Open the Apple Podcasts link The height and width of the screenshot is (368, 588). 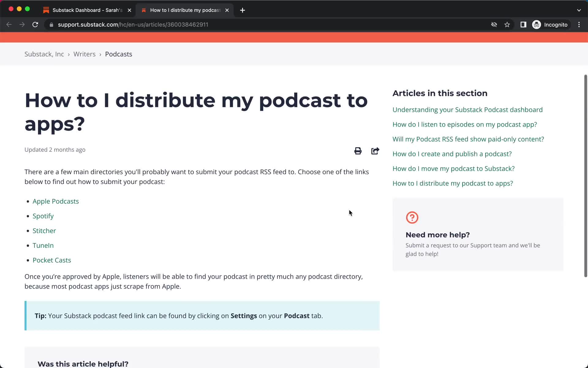click(x=56, y=201)
